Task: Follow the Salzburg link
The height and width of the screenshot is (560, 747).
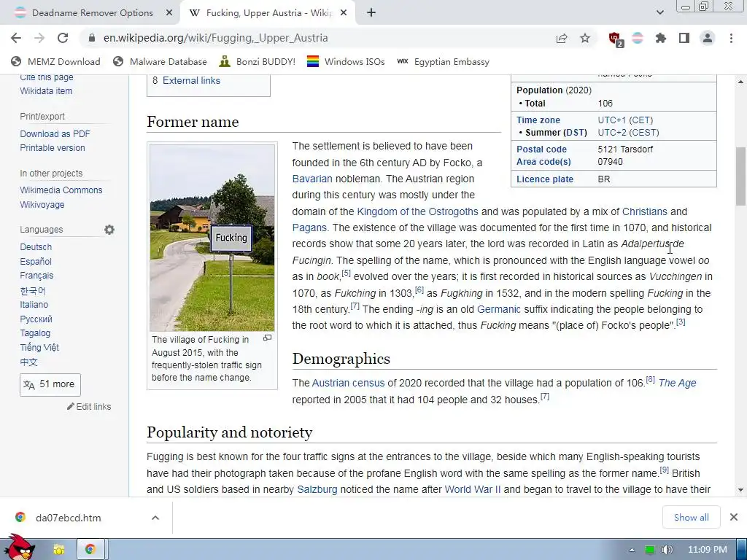Action: point(317,490)
